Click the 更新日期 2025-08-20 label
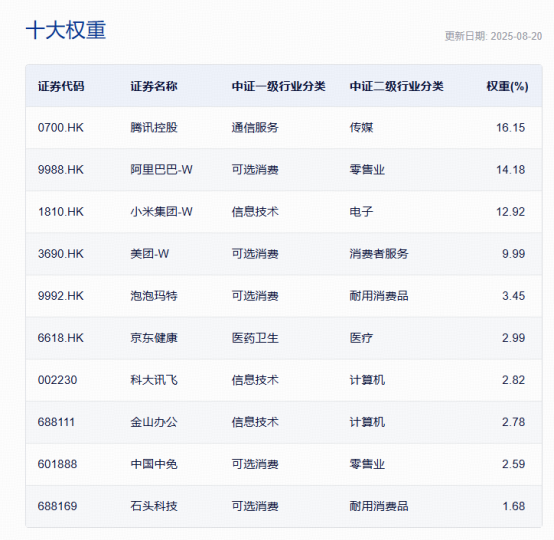The image size is (554, 540). pos(493,36)
